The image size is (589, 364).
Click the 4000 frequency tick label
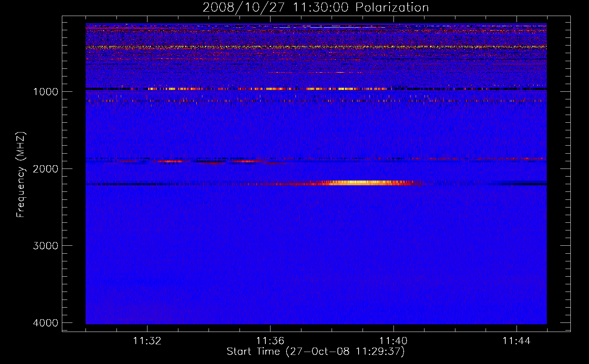[x=46, y=323]
